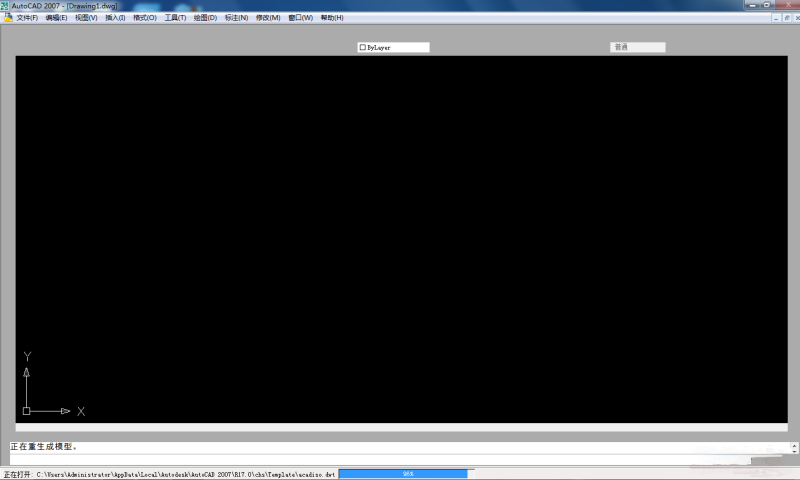Open the 编辑(E) menu
Viewport: 800px width, 480px height.
[x=56, y=17]
